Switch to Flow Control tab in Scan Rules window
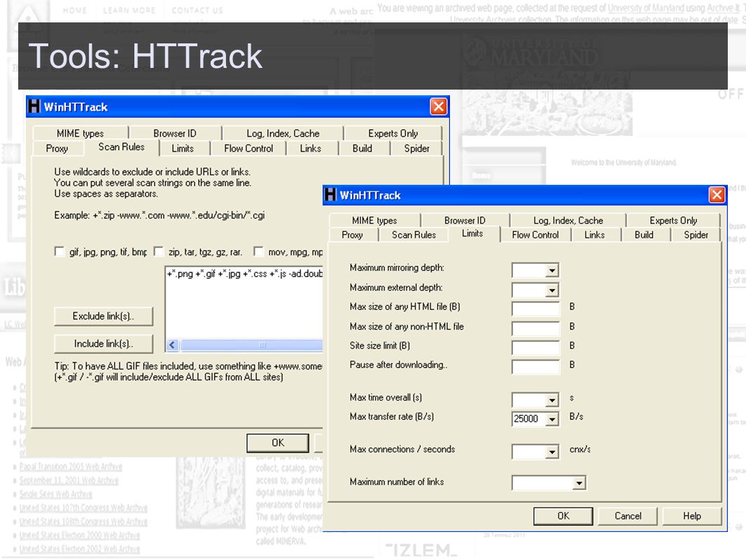This screenshot has width=746, height=560. tap(249, 148)
